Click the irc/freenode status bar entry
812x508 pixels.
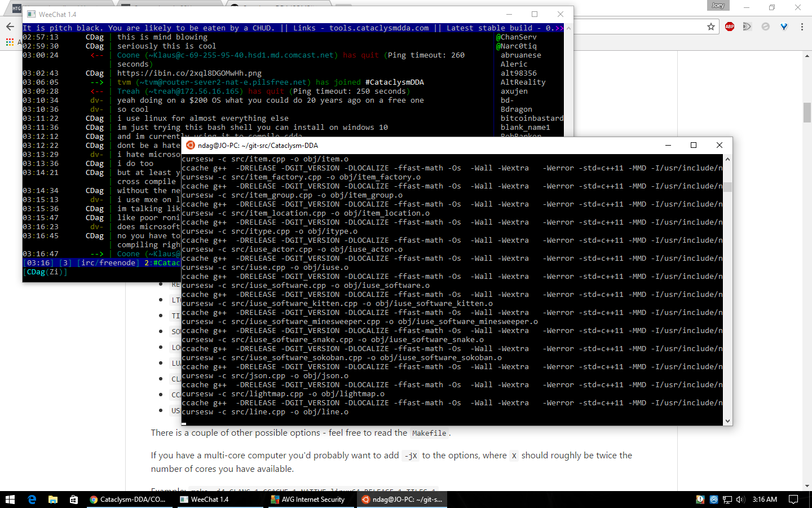click(108, 263)
